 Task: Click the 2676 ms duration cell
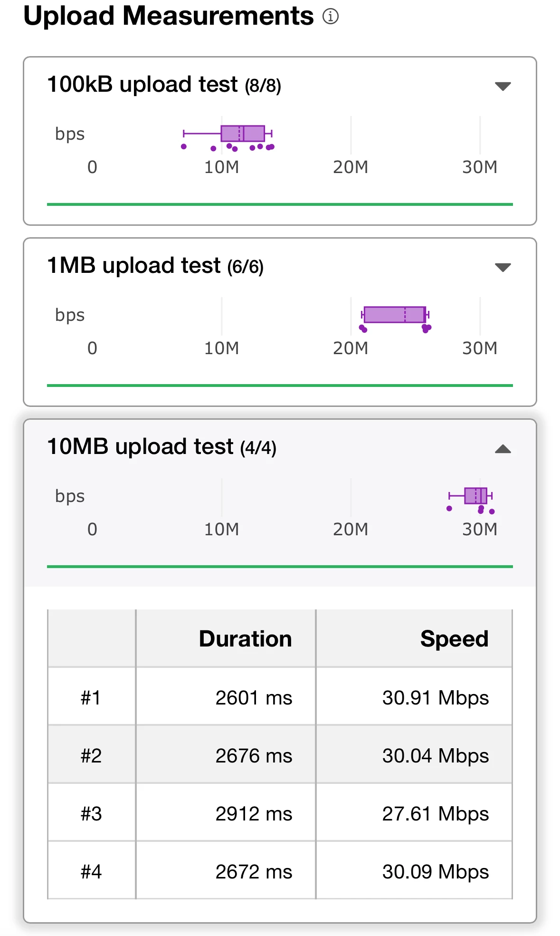point(254,756)
